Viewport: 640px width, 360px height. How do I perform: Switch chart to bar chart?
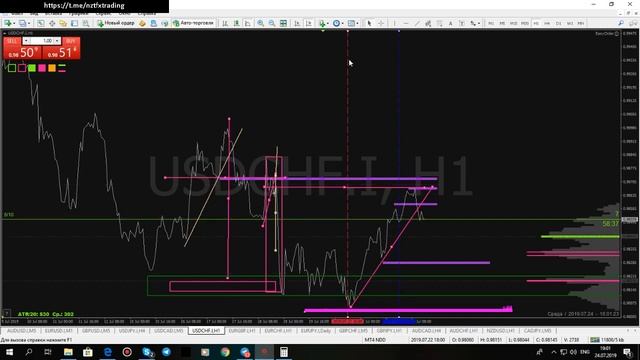[225, 23]
